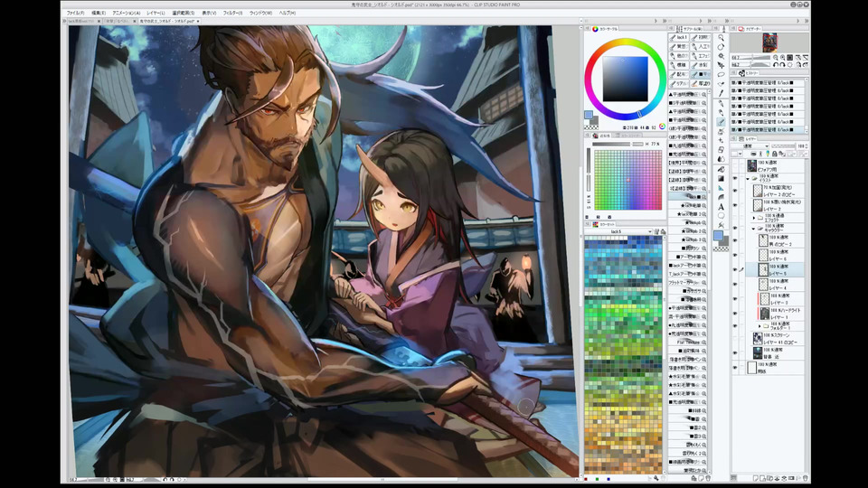Viewport: 868px width, 488px height.
Task: Hide the レイヤー 3 layer
Action: [x=735, y=299]
